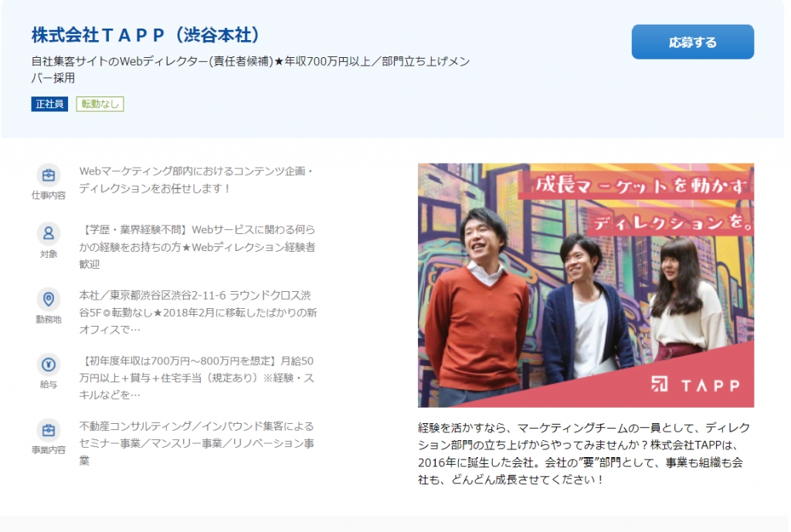The image size is (791, 532).
Task: Click the job description starting Webマーケティング部内
Action: 196,179
